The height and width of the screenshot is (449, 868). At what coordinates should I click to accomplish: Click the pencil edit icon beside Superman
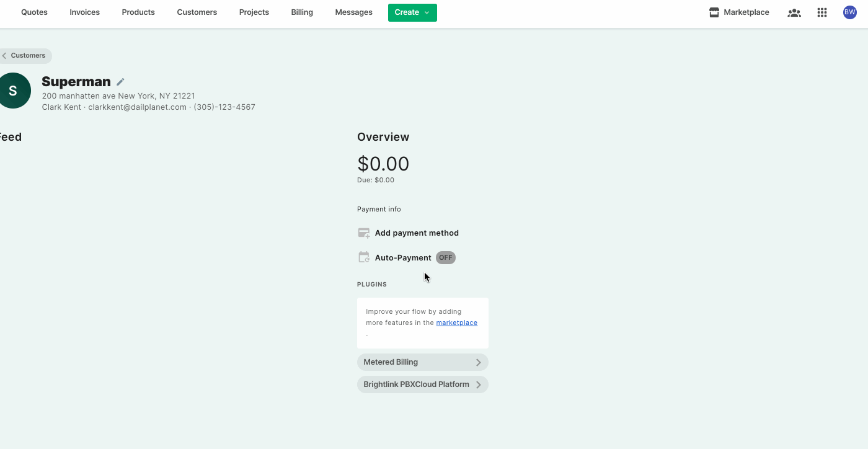pos(120,82)
